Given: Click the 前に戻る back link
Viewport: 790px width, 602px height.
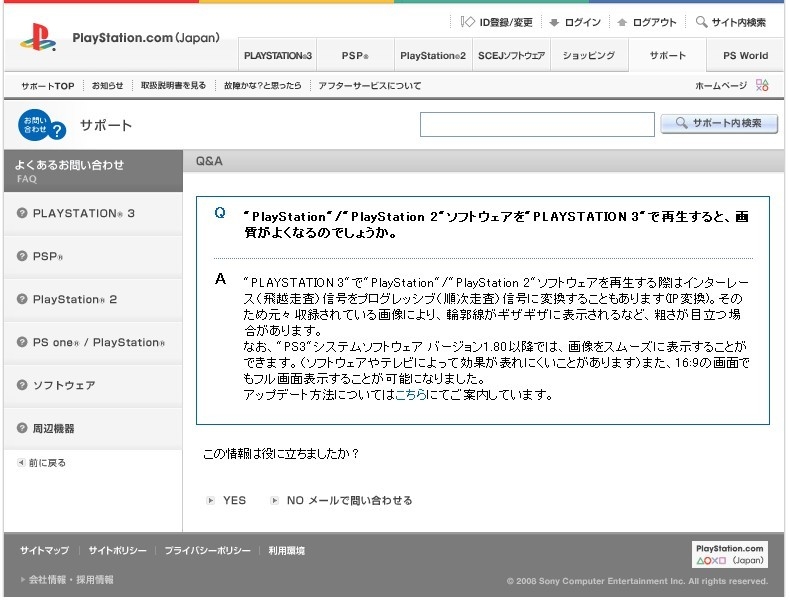Looking at the screenshot, I should (47, 462).
